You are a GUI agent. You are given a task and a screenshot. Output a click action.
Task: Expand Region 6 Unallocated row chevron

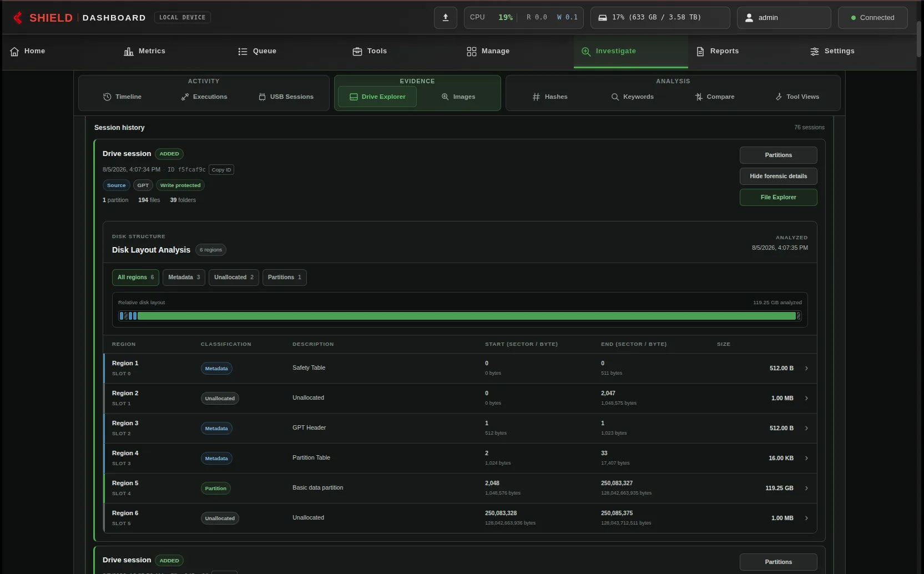click(x=806, y=518)
